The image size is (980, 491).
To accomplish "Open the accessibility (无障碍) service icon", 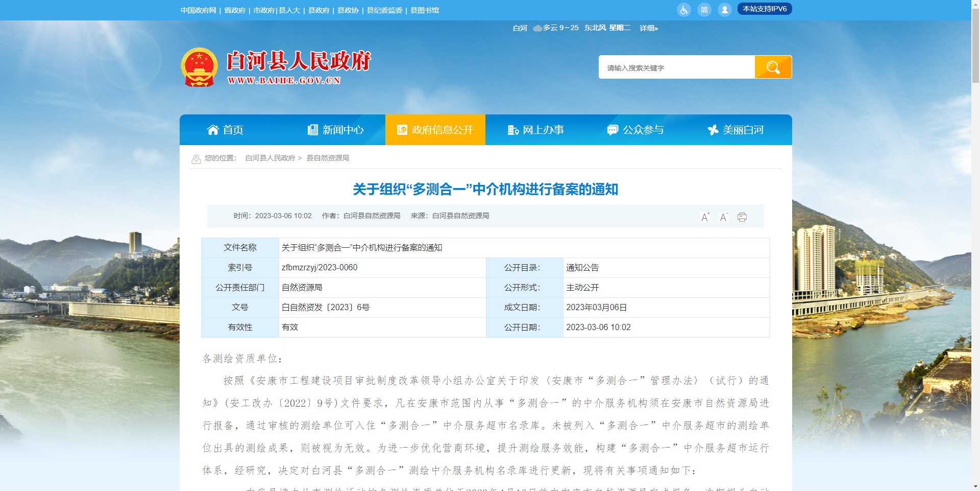I will click(683, 9).
